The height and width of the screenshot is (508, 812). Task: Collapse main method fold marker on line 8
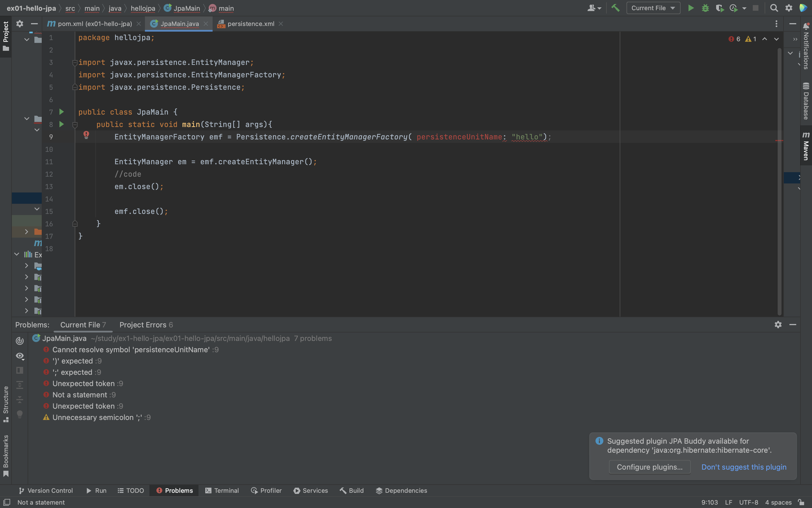(x=75, y=125)
